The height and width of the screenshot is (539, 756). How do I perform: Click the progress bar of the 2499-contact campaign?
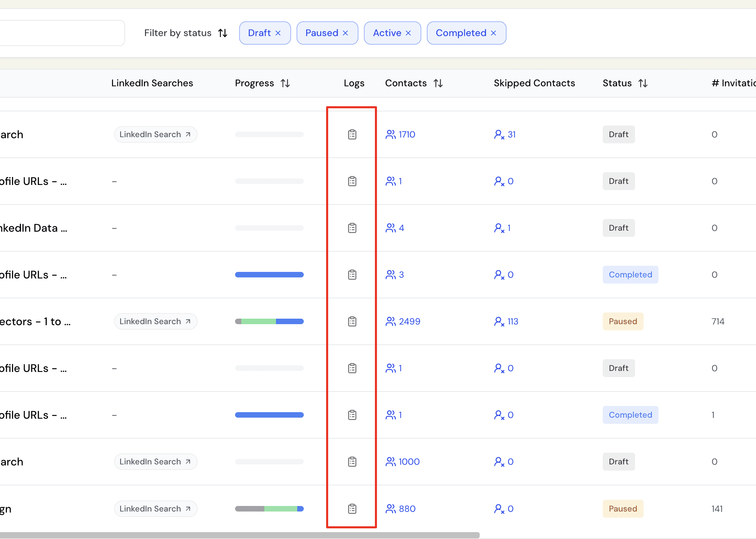tap(269, 321)
